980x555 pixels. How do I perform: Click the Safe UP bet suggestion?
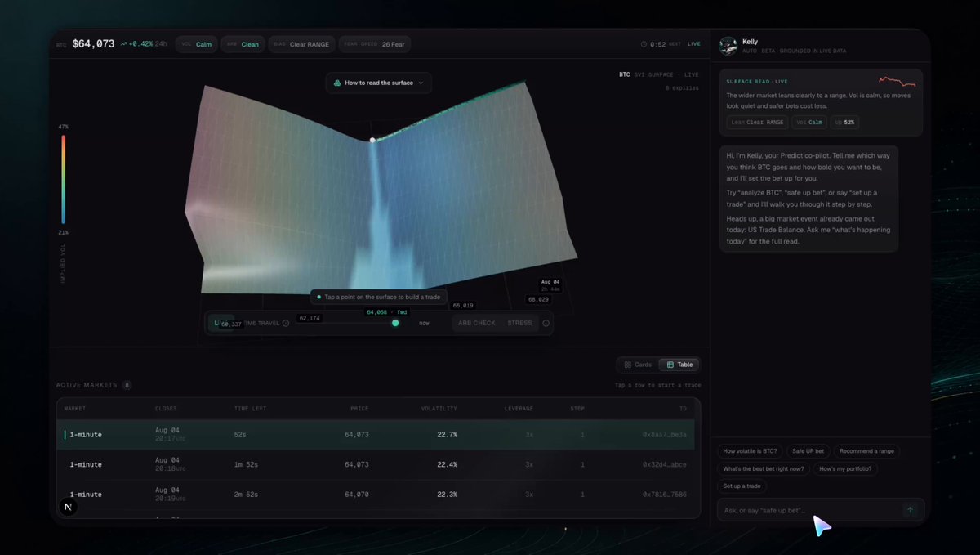(808, 451)
